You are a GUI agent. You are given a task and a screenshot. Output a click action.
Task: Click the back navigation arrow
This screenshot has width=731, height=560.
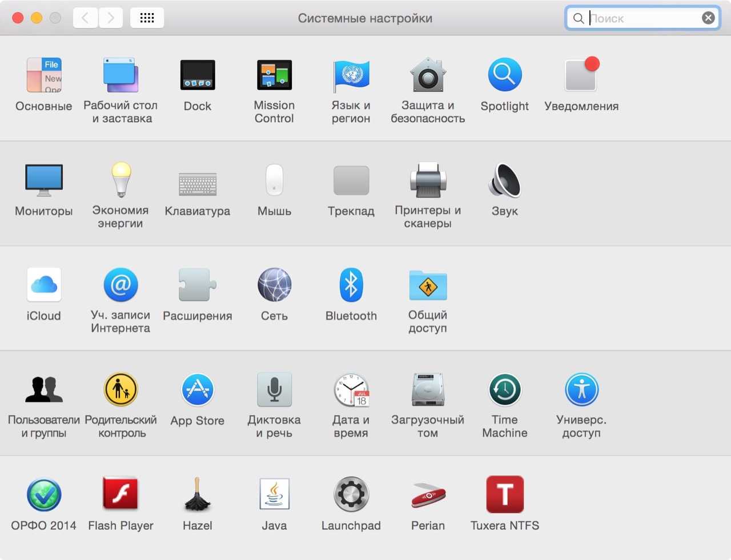pyautogui.click(x=85, y=18)
